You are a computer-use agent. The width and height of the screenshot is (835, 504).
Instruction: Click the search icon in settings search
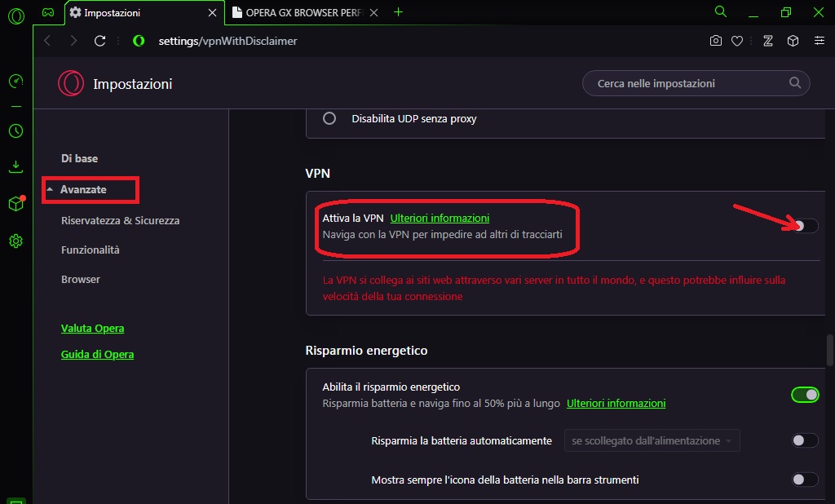point(794,82)
